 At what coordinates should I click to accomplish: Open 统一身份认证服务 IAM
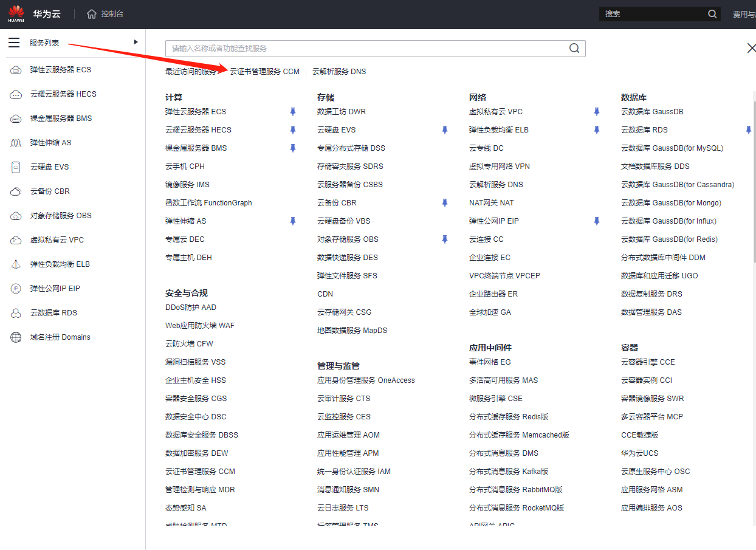pyautogui.click(x=354, y=472)
